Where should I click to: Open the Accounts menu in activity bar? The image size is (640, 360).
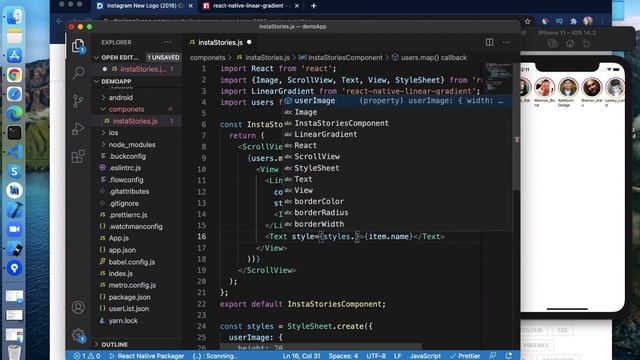click(x=78, y=307)
